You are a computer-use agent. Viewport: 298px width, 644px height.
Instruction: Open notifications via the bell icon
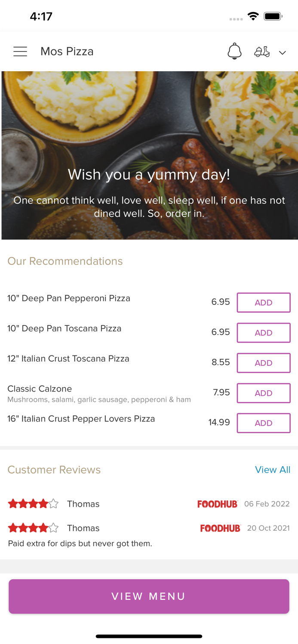pos(234,52)
